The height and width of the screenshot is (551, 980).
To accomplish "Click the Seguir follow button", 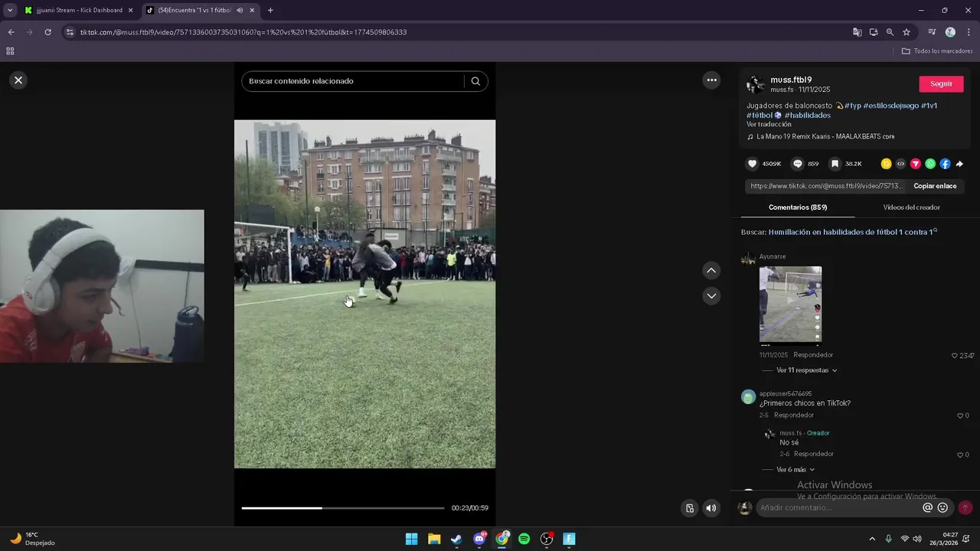I will 941,84.
